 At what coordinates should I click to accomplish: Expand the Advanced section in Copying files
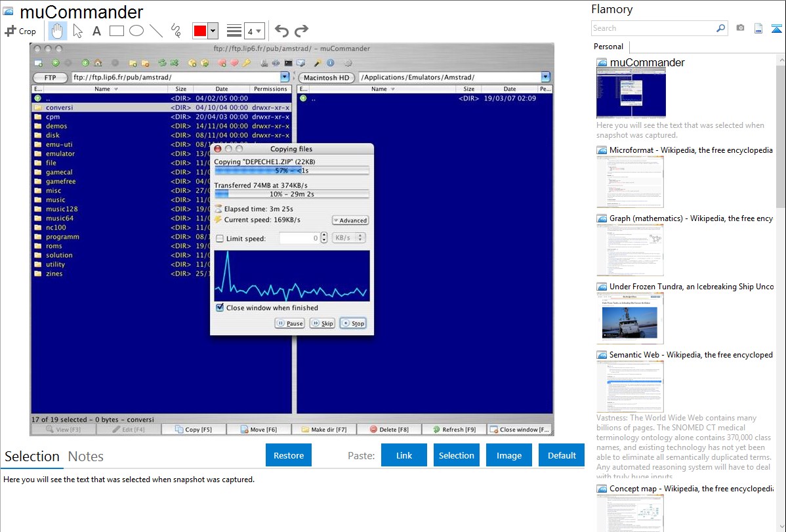(x=350, y=220)
